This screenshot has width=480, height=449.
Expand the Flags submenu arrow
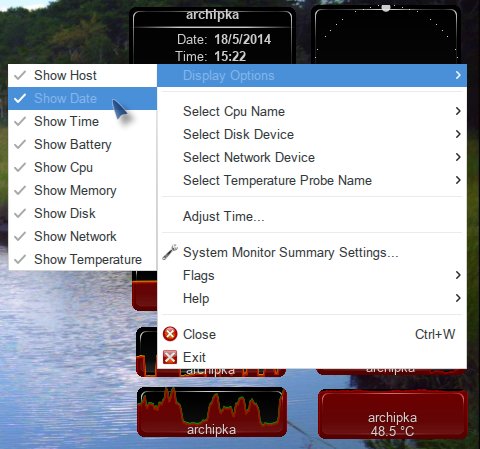[458, 275]
